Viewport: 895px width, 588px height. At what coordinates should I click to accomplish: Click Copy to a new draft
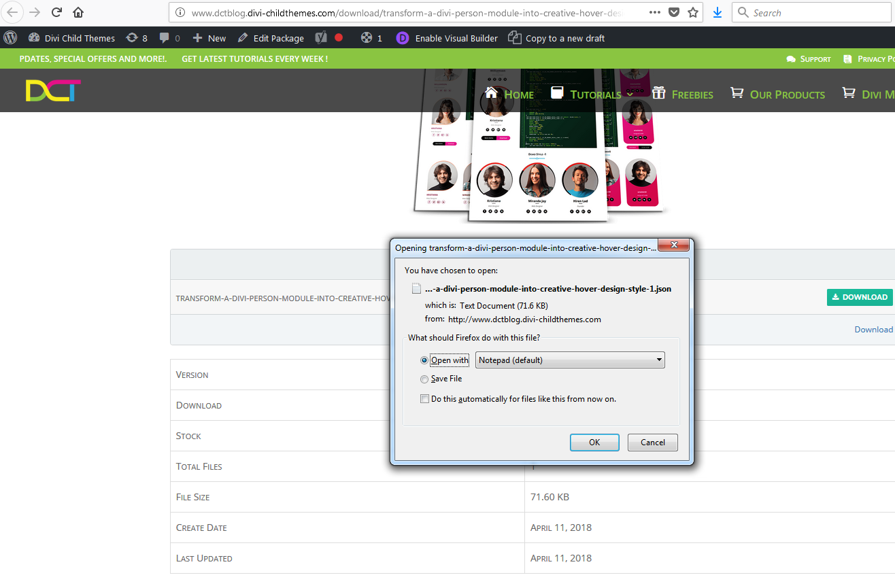click(x=556, y=38)
